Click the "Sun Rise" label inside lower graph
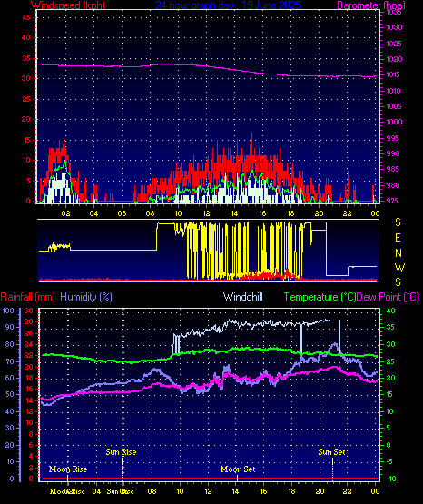423x504 pixels. [121, 452]
